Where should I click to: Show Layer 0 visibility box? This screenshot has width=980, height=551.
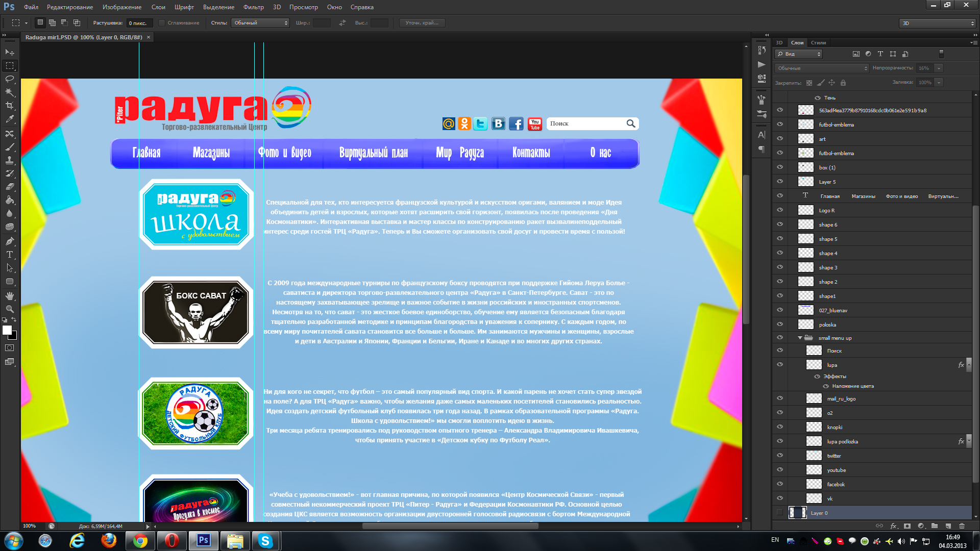[779, 513]
